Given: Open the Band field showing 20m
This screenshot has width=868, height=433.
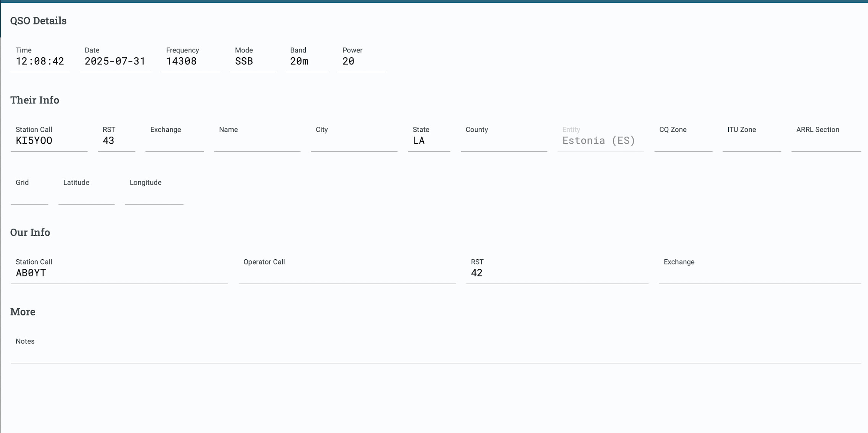Looking at the screenshot, I should tap(307, 58).
